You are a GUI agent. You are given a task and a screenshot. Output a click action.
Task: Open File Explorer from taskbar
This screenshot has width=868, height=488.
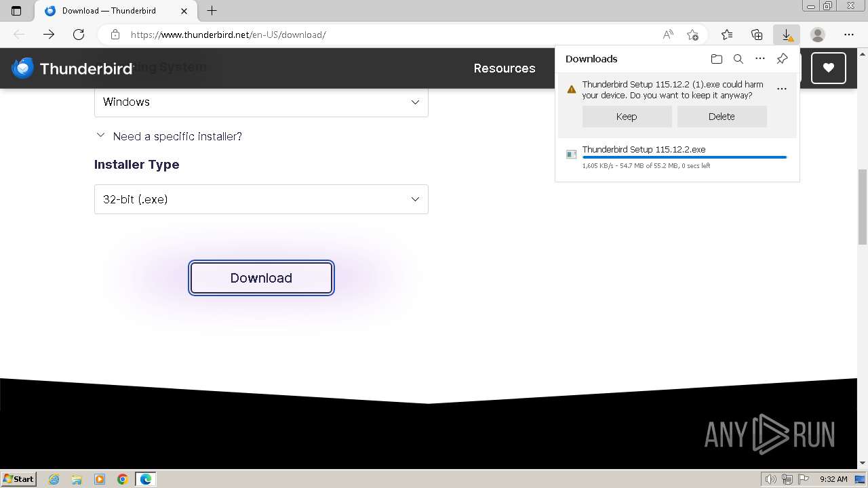[77, 479]
